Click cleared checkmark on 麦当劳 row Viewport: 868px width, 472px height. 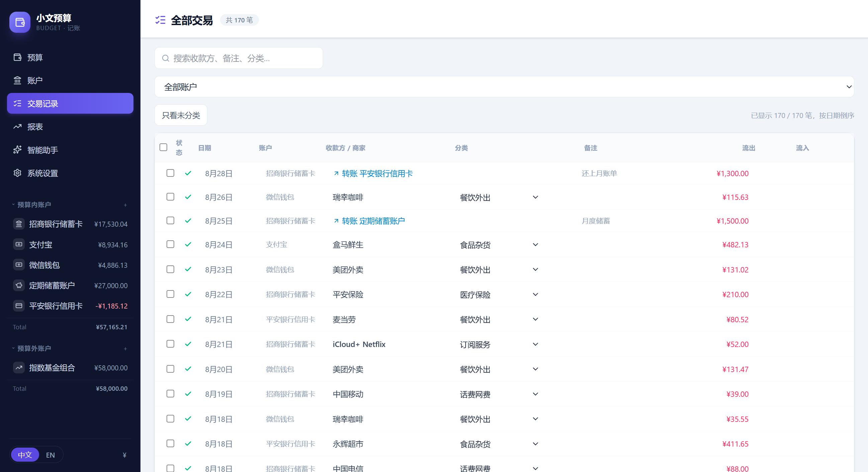pos(188,319)
